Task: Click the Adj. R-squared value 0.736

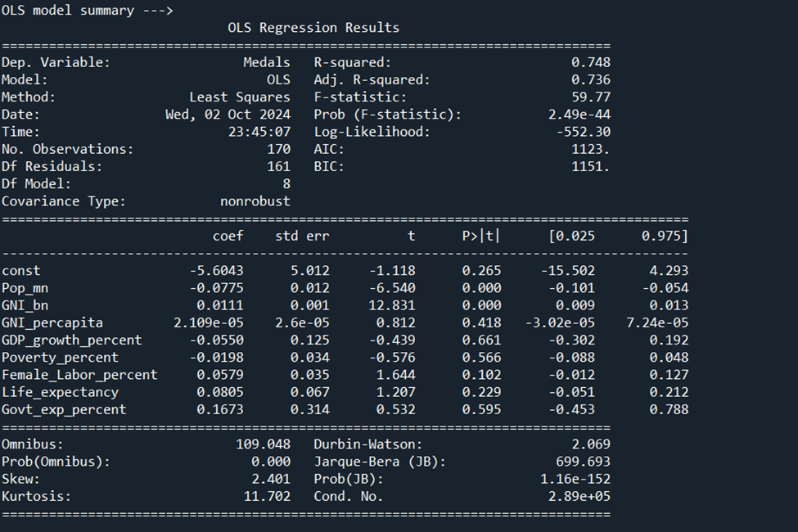Action: tap(588, 79)
